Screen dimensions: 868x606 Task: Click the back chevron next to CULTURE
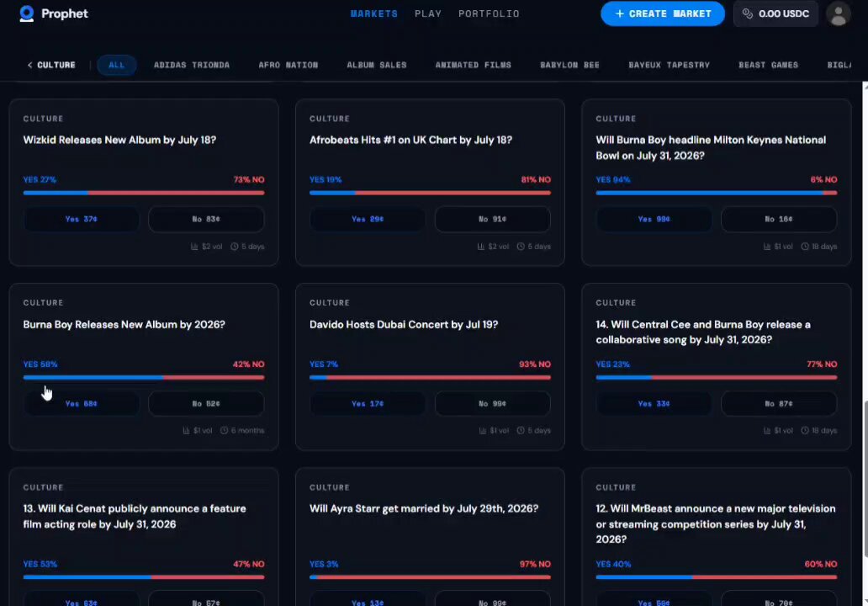click(30, 65)
